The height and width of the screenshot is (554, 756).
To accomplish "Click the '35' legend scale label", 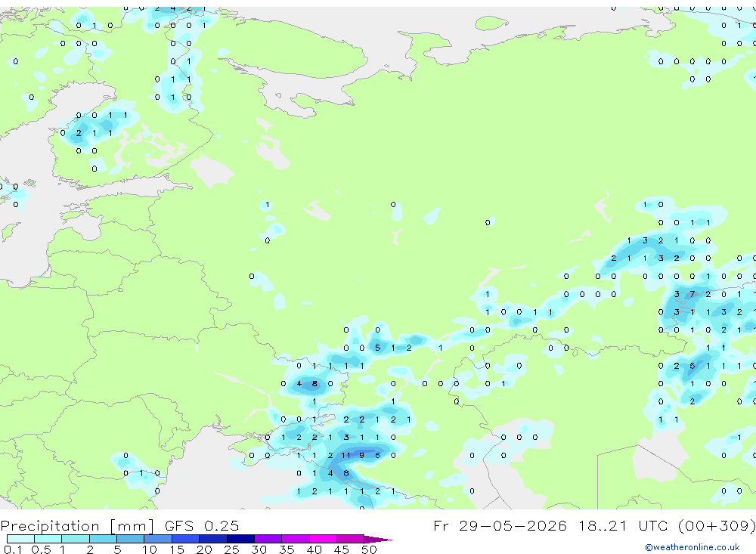I will (x=287, y=549).
